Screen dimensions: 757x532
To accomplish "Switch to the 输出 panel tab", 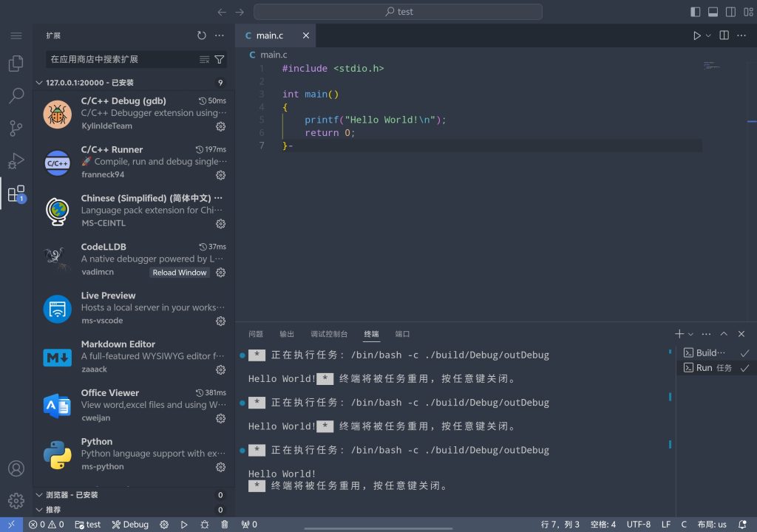I will pos(287,335).
